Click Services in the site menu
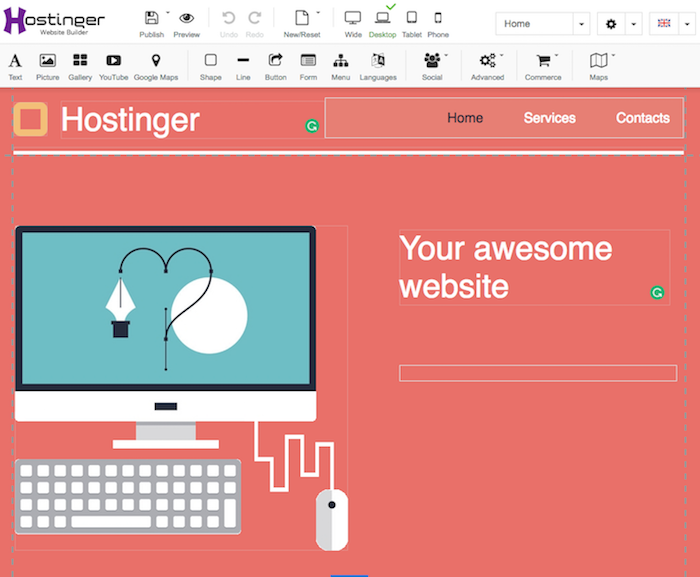 [549, 118]
